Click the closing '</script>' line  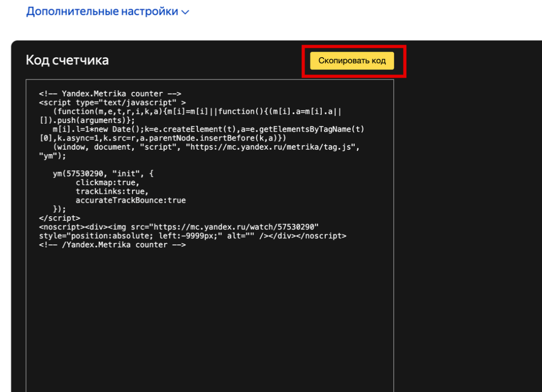(60, 218)
